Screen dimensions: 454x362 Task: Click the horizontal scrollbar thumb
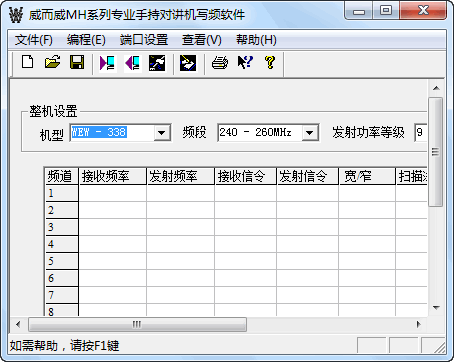coord(137,324)
